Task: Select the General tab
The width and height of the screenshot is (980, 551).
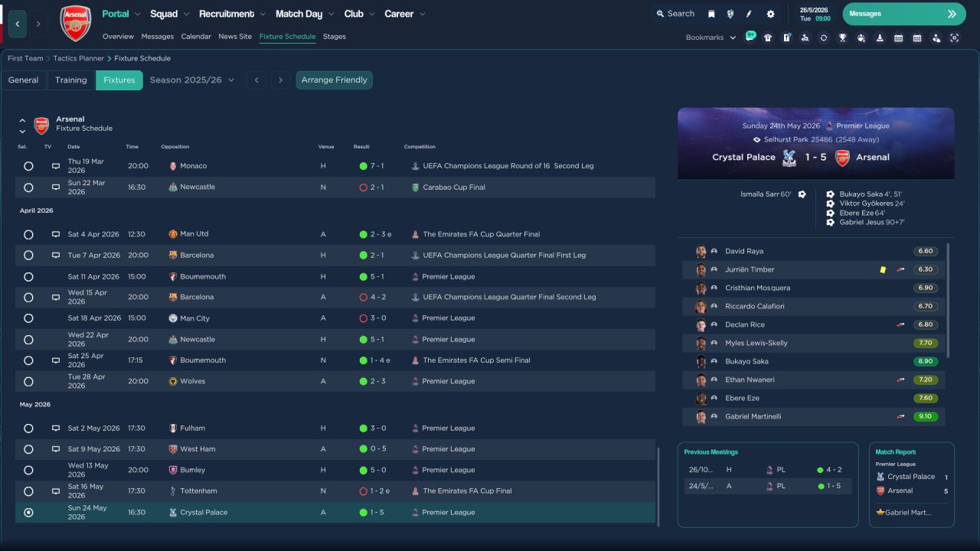Action: pyautogui.click(x=24, y=80)
